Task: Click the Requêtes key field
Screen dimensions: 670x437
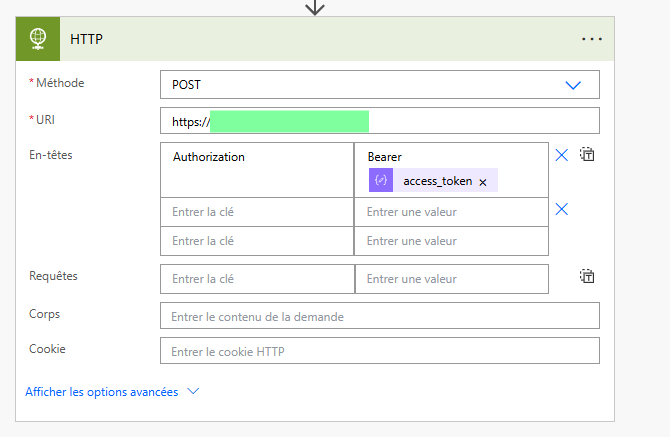Action: point(257,279)
